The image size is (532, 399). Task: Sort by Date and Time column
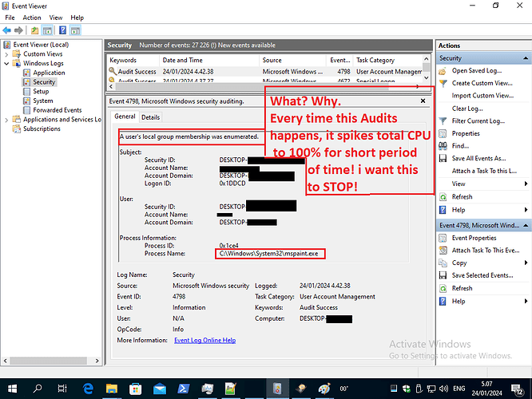point(209,61)
